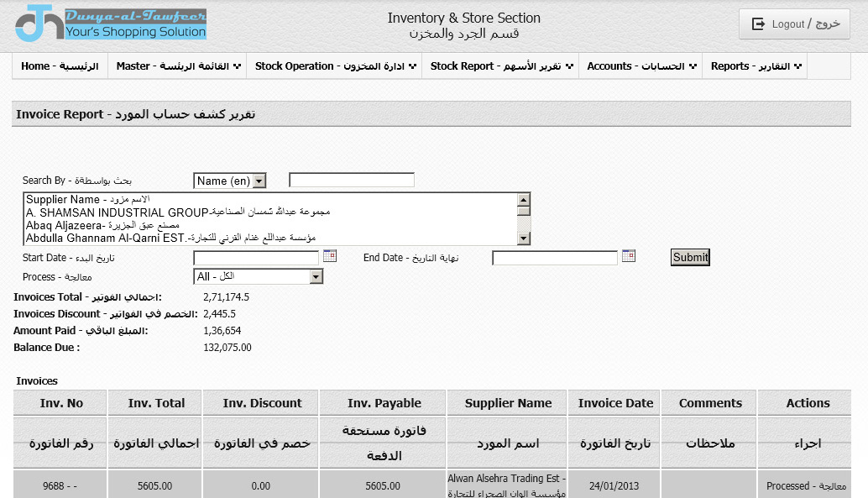This screenshot has width=868, height=498.
Task: Submit the invoice report search
Action: click(x=690, y=257)
